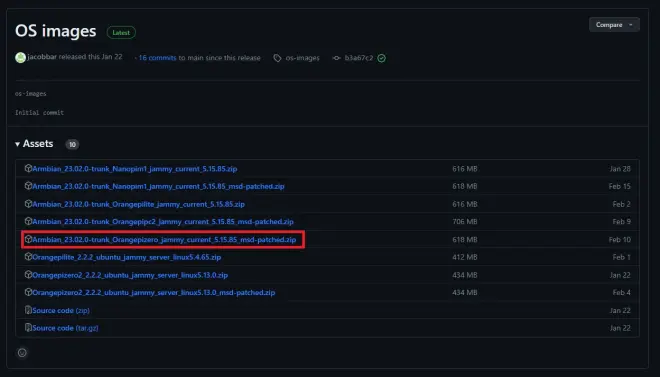Open the Compare dropdown
The image size is (660, 377).
[614, 25]
